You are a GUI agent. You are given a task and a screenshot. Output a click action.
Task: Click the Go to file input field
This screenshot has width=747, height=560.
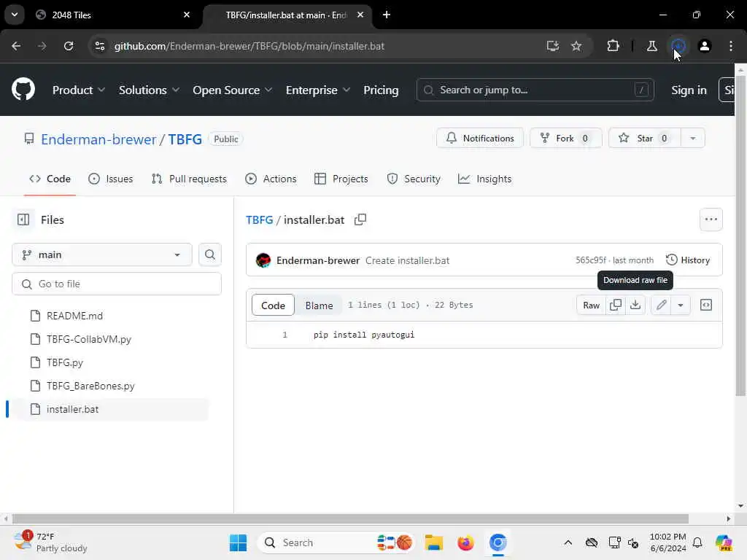[117, 284]
